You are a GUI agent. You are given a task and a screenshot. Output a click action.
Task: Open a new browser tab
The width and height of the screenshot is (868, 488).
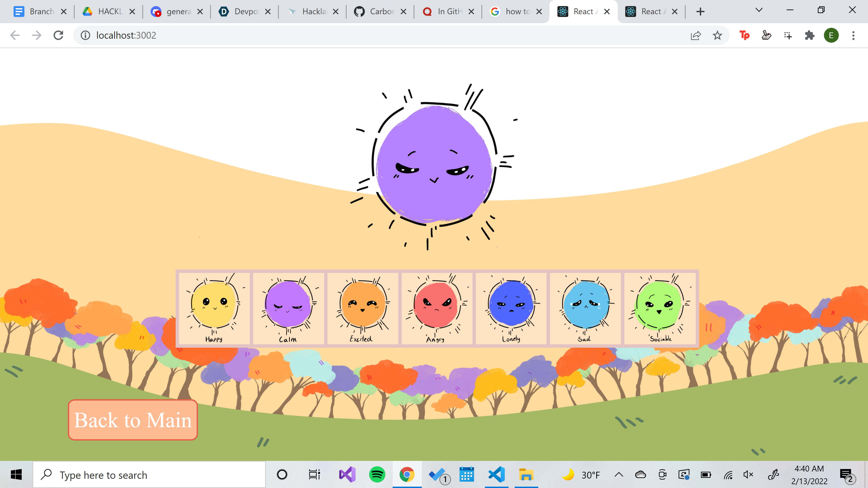click(x=701, y=12)
